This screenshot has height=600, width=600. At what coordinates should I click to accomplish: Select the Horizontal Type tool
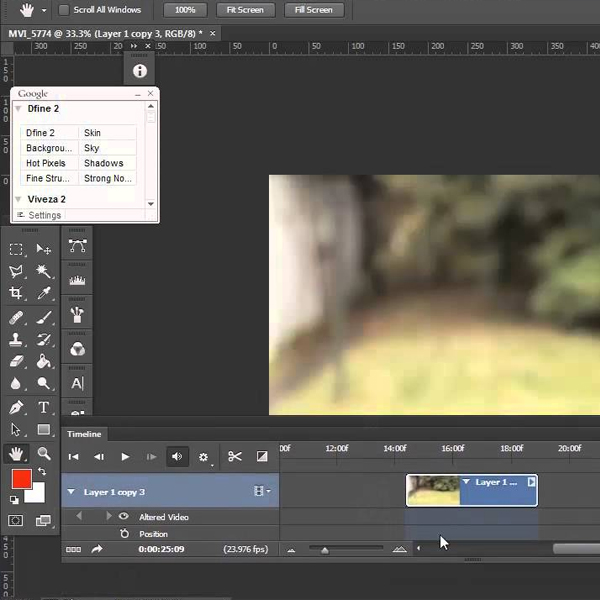(44, 407)
